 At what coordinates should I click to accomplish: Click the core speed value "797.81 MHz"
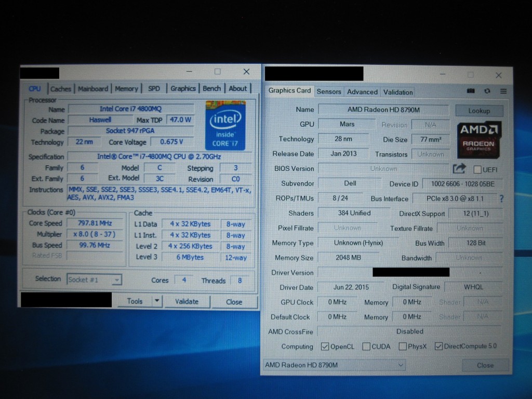point(95,223)
